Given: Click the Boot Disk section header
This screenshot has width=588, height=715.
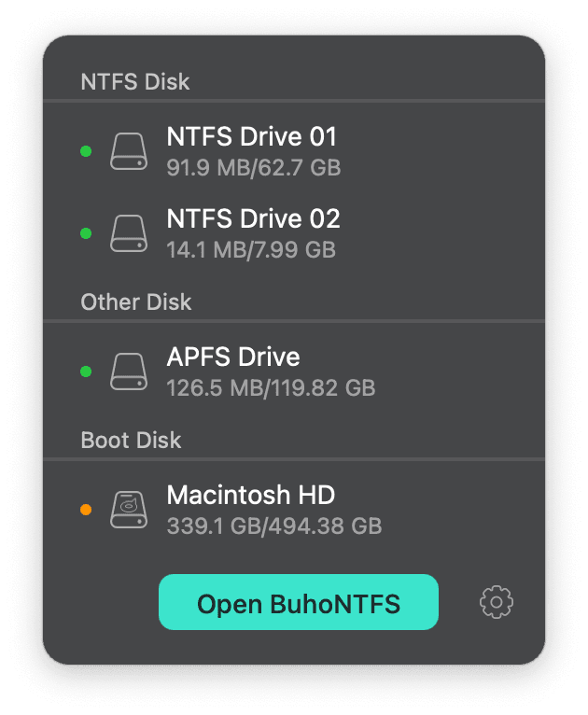Looking at the screenshot, I should pyautogui.click(x=131, y=440).
